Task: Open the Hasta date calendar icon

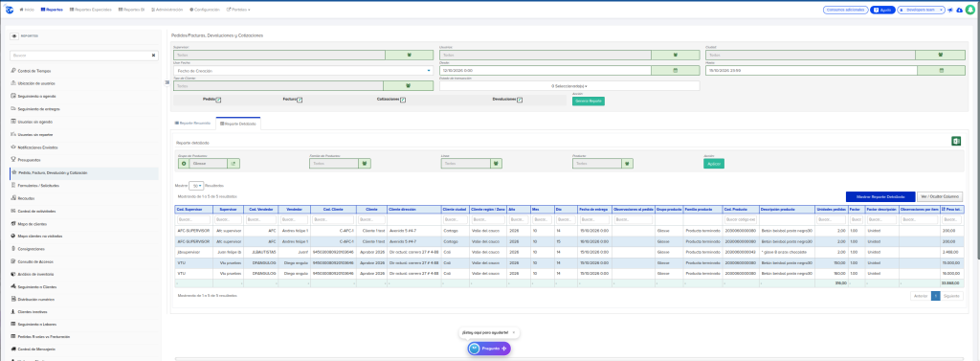Action: [942, 71]
